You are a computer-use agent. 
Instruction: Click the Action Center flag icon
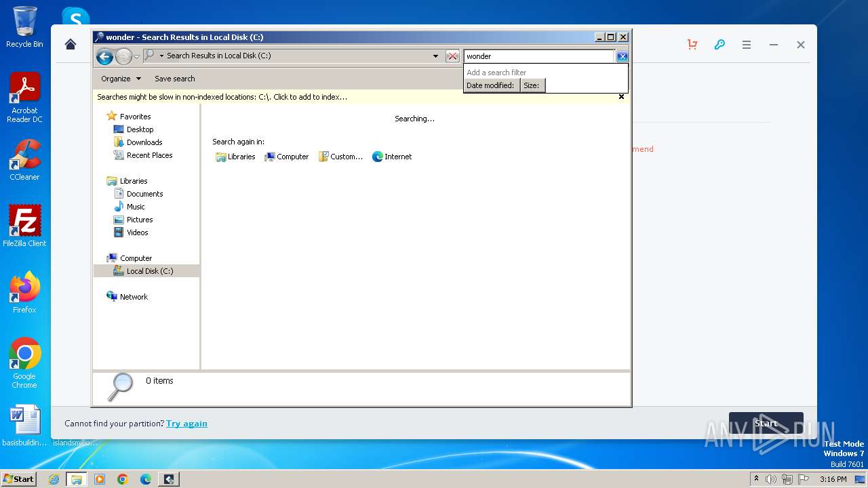tap(804, 479)
